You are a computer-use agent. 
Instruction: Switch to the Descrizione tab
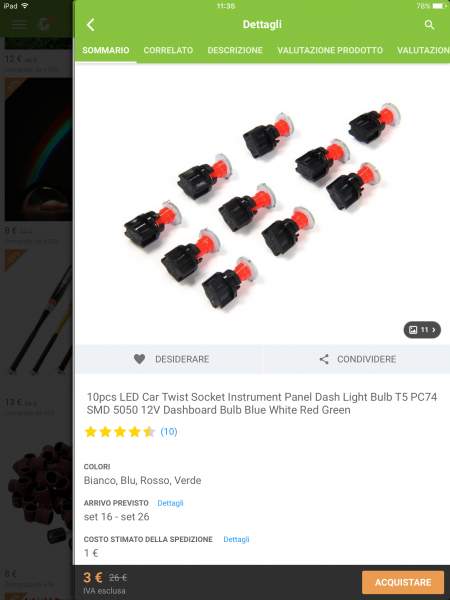click(x=235, y=50)
